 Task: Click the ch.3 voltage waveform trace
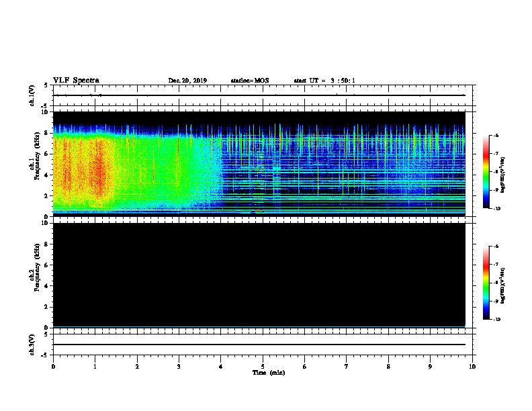pyautogui.click(x=259, y=345)
